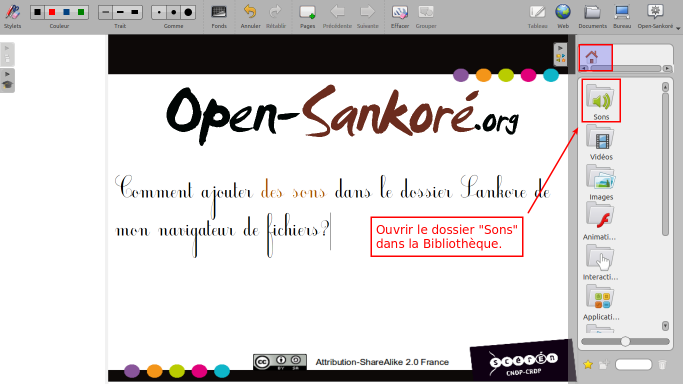Click the library icon size slider
Image resolution: width=683 pixels, height=384 pixels.
click(x=626, y=341)
